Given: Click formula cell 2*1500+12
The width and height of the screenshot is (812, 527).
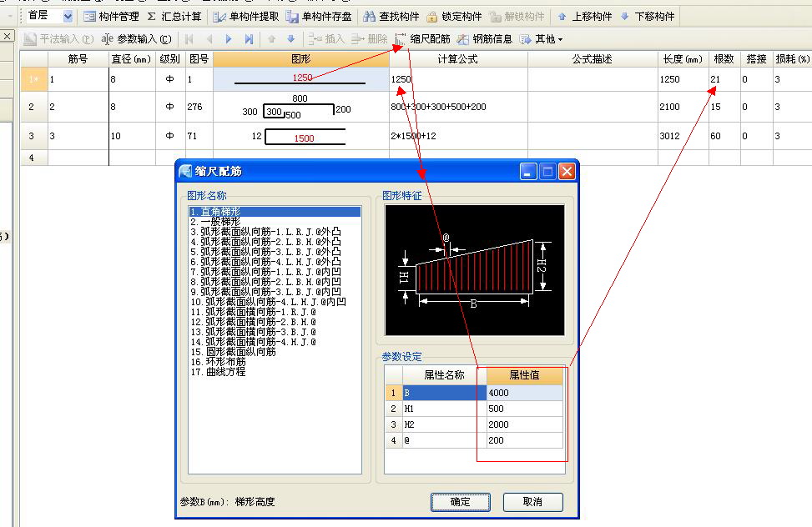Looking at the screenshot, I should (458, 136).
